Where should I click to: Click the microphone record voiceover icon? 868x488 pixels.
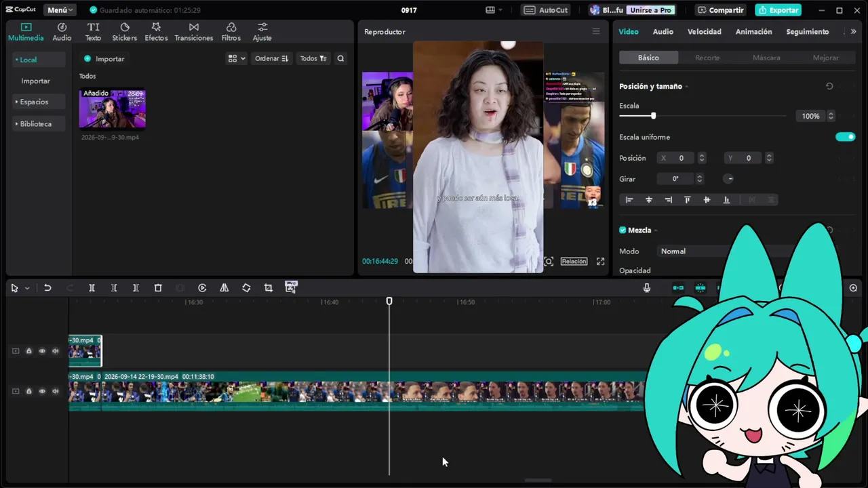coord(647,288)
